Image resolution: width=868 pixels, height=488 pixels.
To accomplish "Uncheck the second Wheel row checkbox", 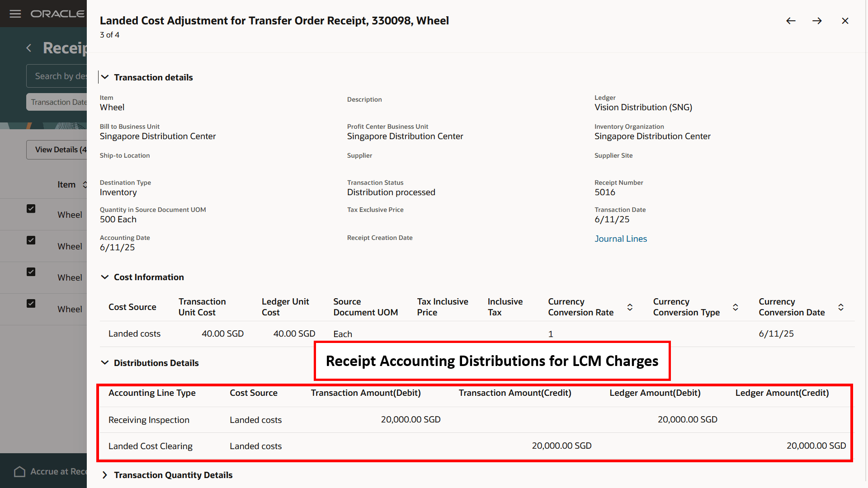I will [31, 240].
